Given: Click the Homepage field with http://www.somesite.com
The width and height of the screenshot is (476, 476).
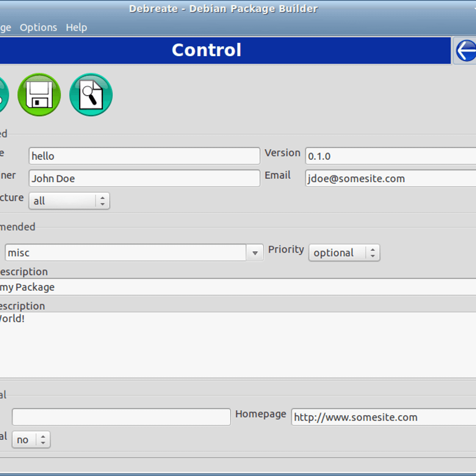Looking at the screenshot, I should (x=384, y=417).
